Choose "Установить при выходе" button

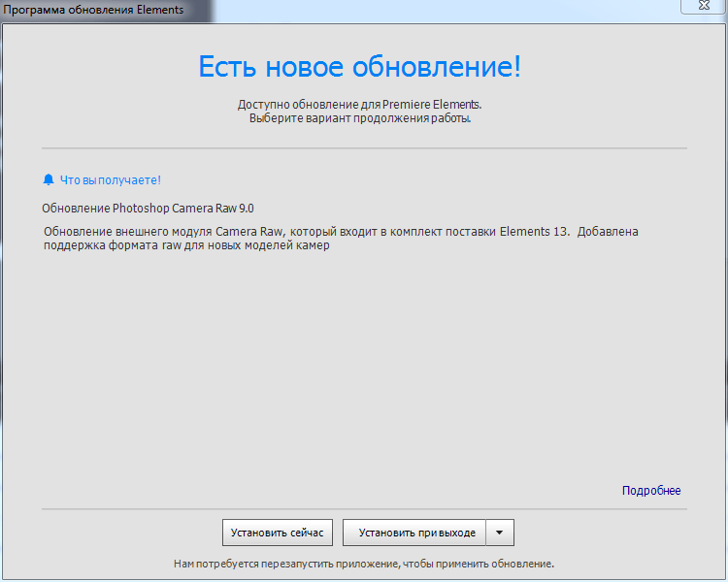[x=414, y=533]
